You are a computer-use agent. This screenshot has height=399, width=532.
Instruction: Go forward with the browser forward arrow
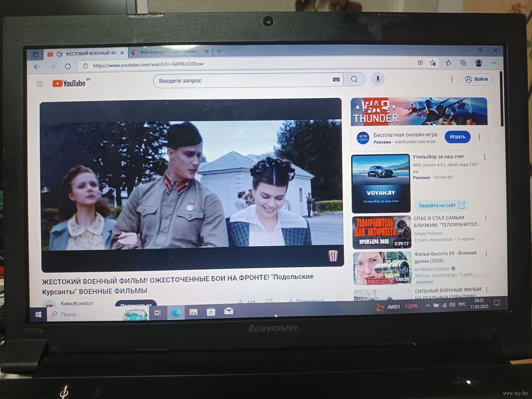pyautogui.click(x=52, y=66)
